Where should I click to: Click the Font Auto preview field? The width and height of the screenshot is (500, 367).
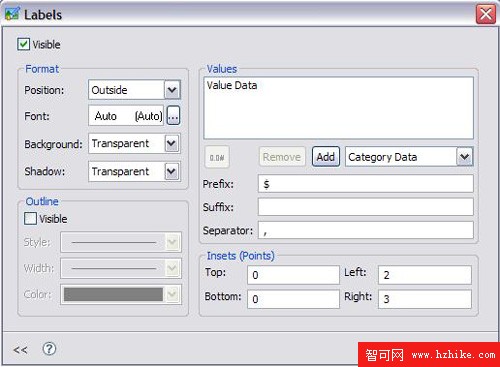click(126, 116)
